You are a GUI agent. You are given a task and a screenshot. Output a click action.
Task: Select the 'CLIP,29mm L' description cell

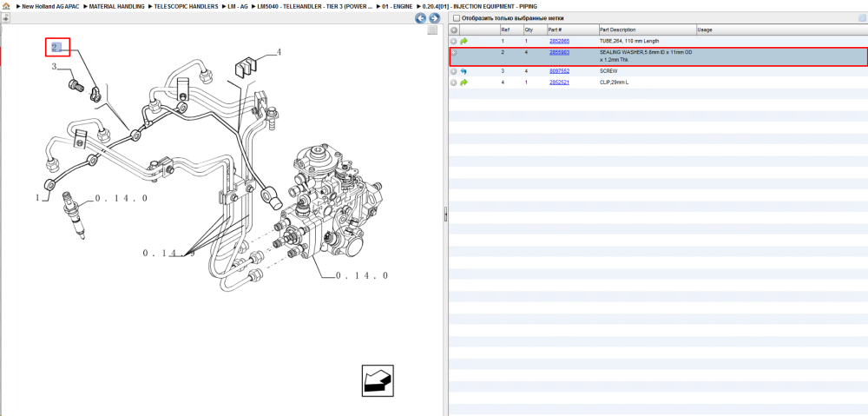(x=615, y=82)
